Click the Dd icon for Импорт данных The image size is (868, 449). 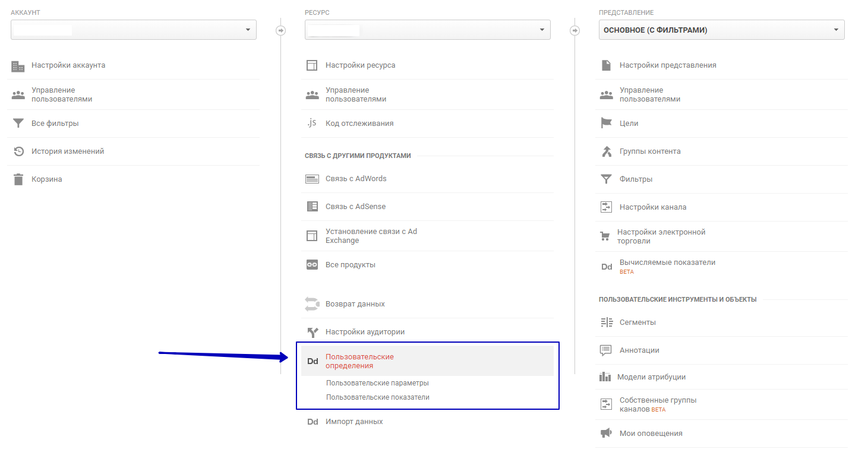[313, 422]
